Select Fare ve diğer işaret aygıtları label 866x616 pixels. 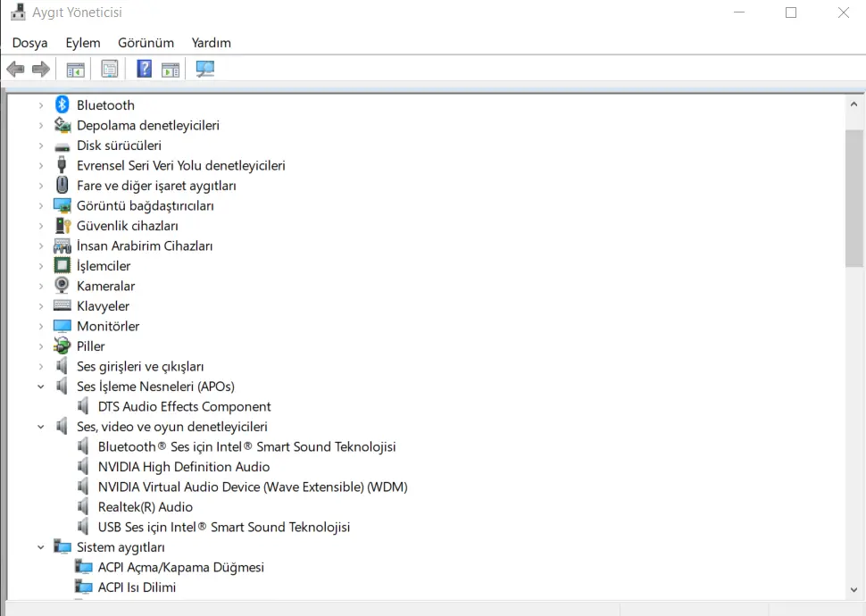click(156, 186)
